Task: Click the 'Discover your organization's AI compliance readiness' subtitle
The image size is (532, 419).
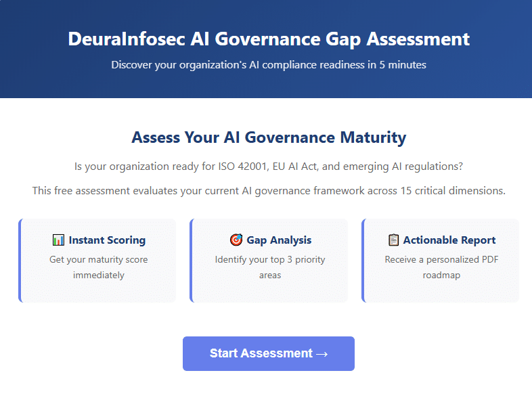Action: tap(269, 66)
